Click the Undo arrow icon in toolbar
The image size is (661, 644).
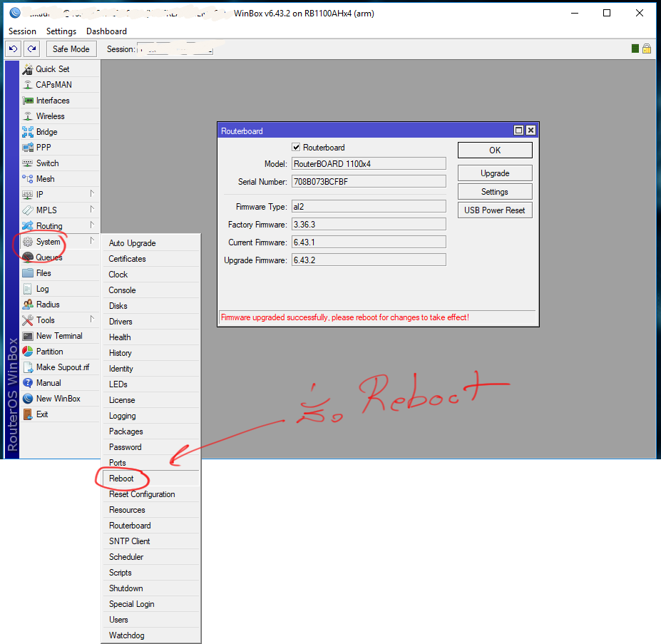(x=13, y=49)
